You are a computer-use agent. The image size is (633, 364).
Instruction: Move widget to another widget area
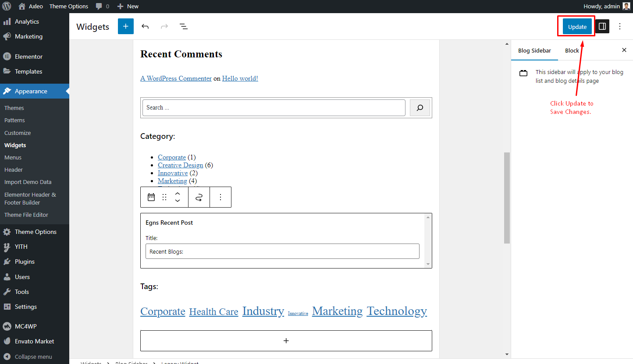pos(199,197)
